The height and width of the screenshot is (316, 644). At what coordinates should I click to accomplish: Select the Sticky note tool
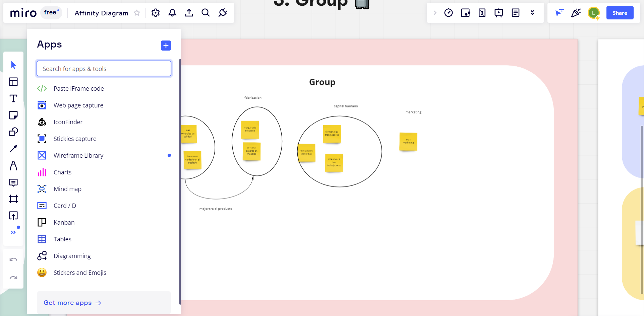point(13,115)
